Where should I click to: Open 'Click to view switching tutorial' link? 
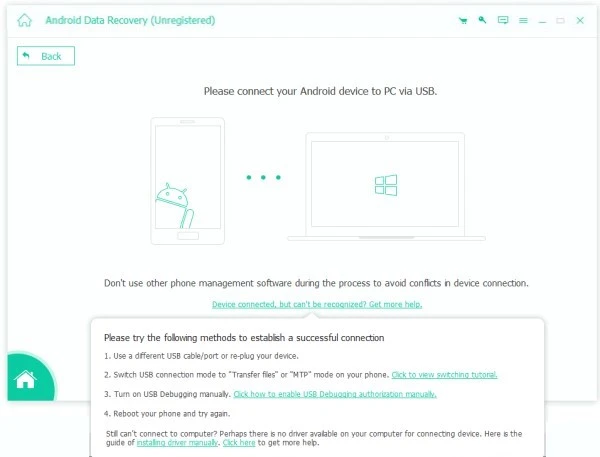click(444, 375)
